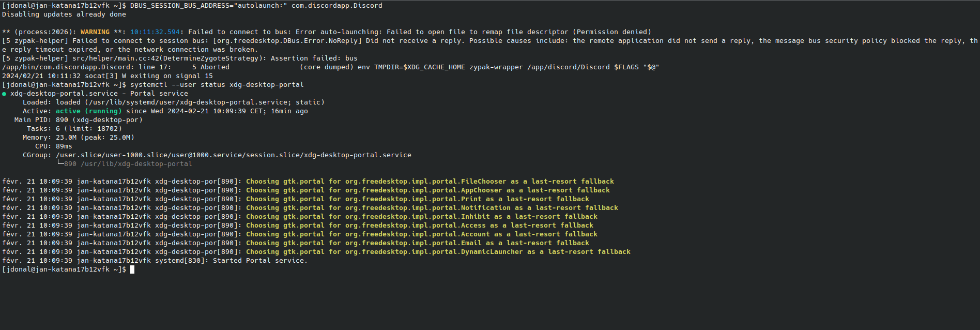Click the green service status dot
This screenshot has height=330, width=980.
pos(4,94)
